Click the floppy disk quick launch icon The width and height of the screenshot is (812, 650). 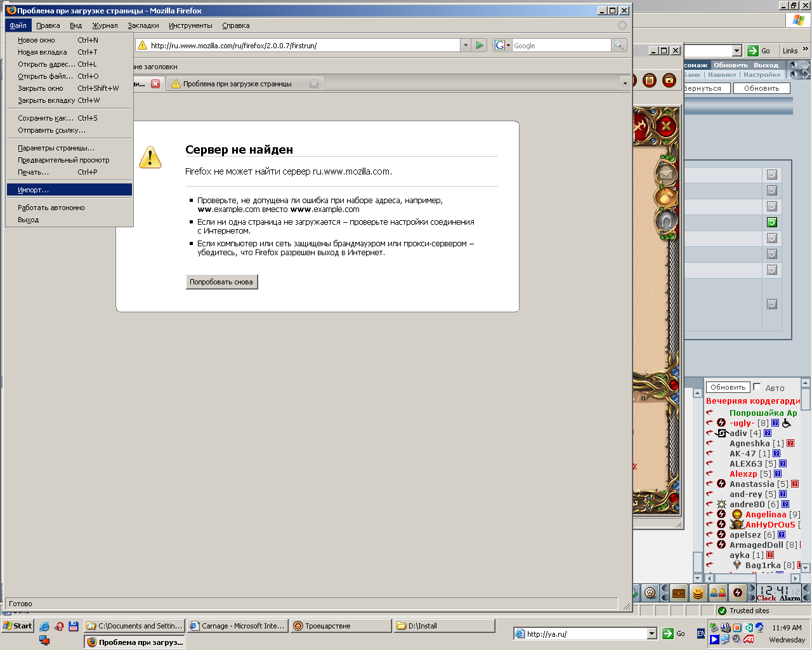(73, 626)
